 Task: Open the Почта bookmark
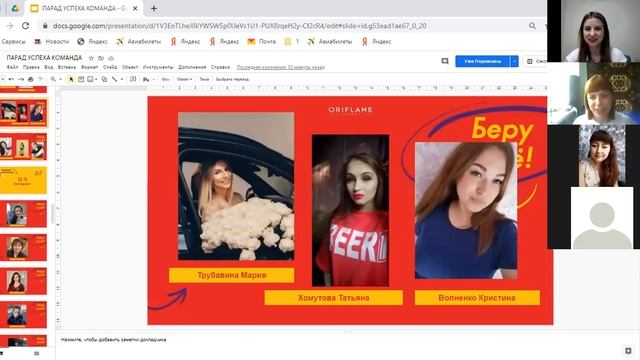coord(262,42)
